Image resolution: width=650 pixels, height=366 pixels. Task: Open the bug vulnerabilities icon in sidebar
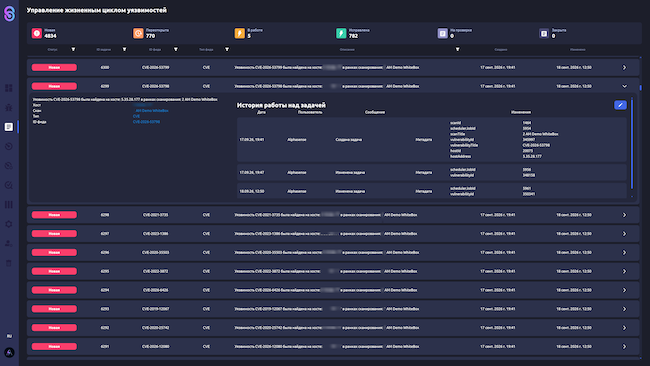tap(9, 107)
